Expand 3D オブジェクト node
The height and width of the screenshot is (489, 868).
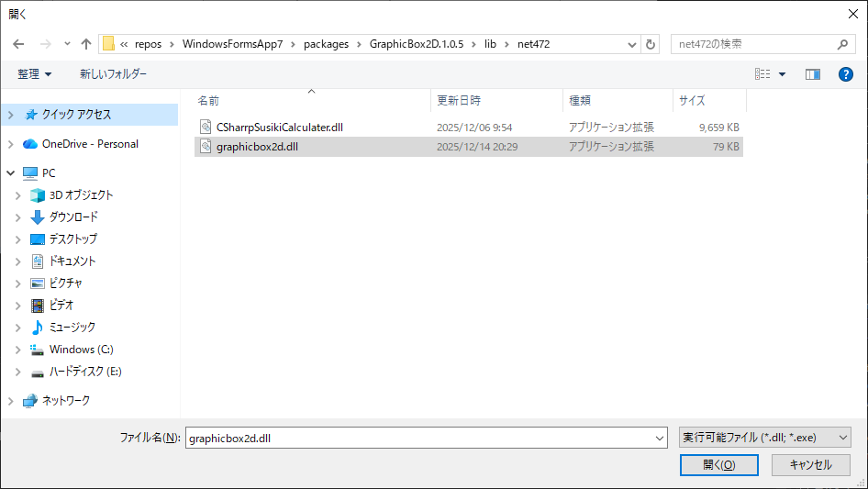pyautogui.click(x=17, y=195)
